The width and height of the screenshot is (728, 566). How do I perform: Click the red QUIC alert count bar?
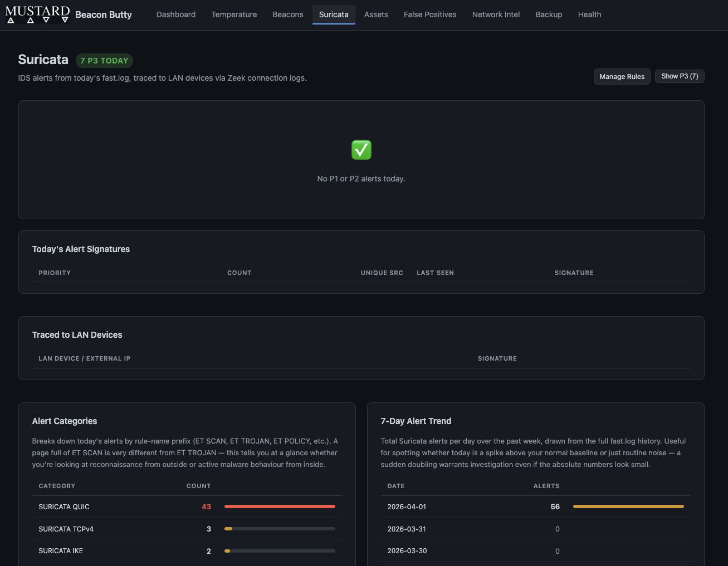[280, 506]
